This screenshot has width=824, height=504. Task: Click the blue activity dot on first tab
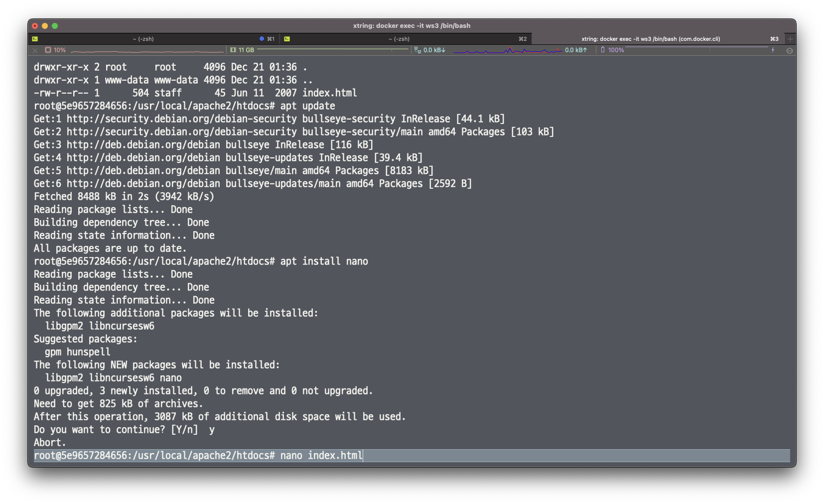pyautogui.click(x=262, y=39)
